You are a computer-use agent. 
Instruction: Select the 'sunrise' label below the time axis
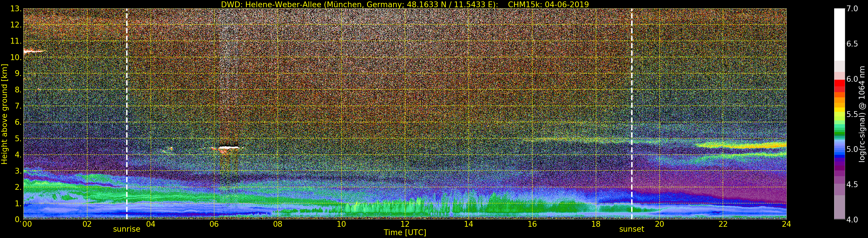coord(126,229)
